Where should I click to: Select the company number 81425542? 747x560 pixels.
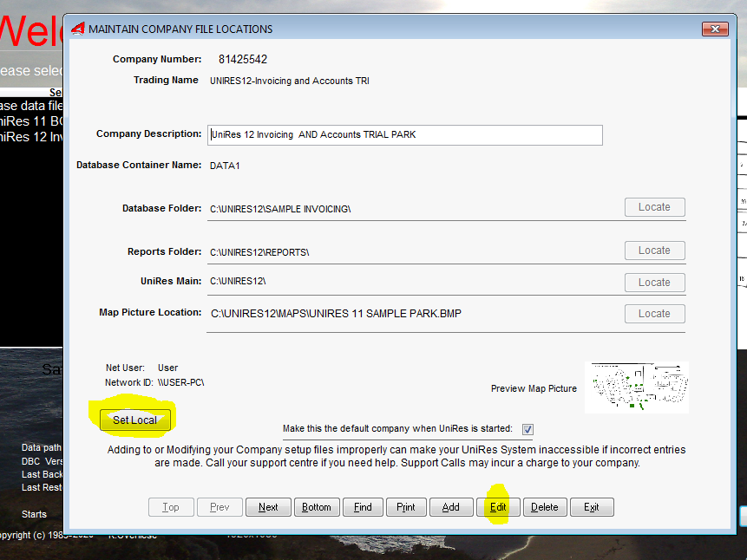click(x=243, y=60)
